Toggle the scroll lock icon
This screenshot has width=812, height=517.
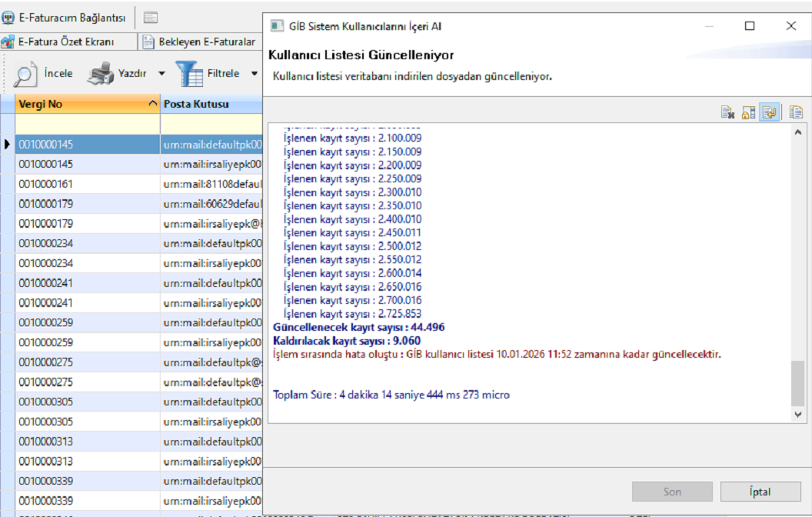(748, 112)
